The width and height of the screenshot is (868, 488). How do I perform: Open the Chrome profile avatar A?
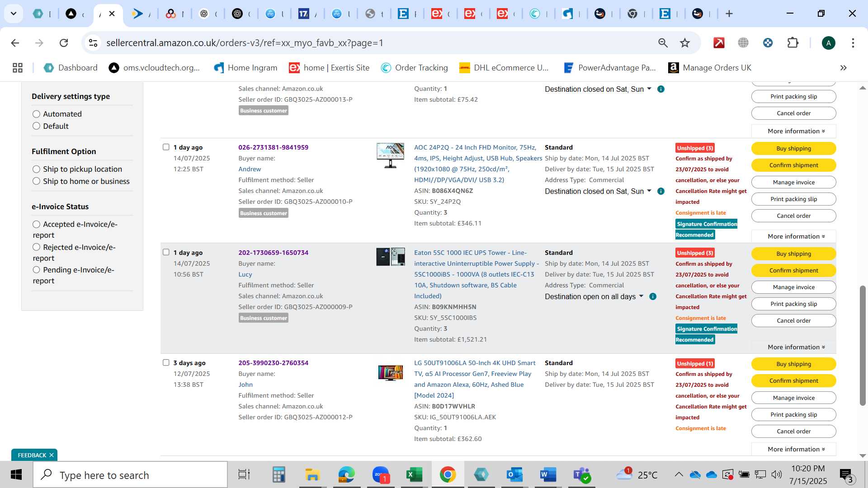tap(828, 43)
